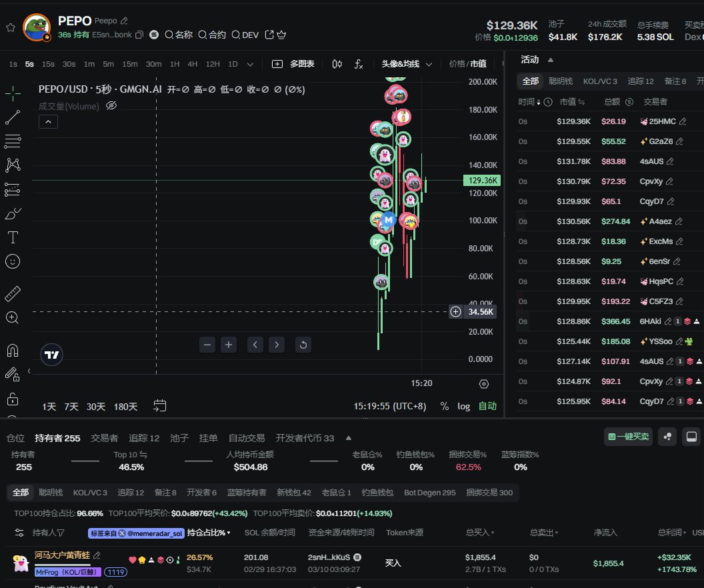
Task: Swap the 市值 column display
Action: point(581,102)
